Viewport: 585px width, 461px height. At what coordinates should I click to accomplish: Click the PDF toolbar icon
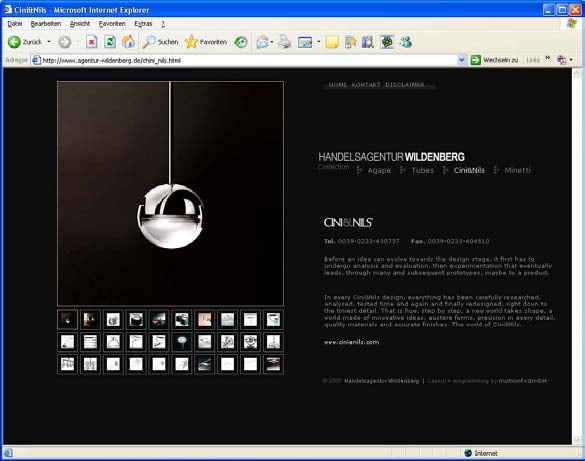561,60
